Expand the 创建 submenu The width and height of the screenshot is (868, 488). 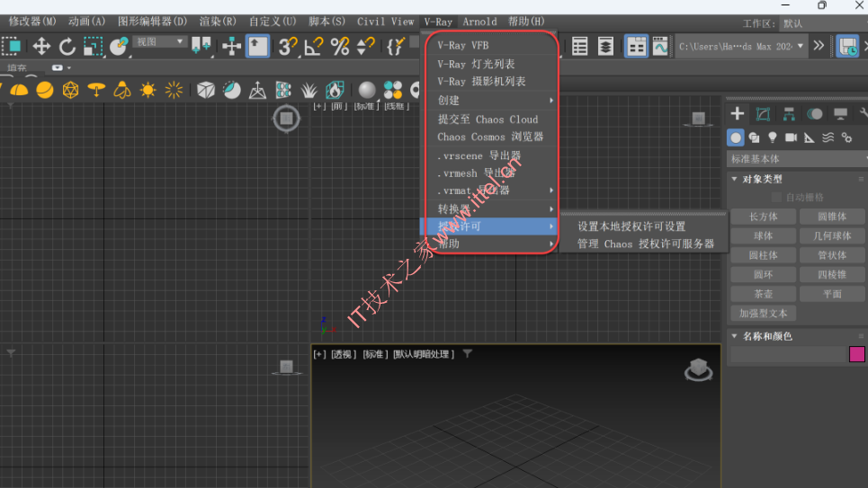491,100
